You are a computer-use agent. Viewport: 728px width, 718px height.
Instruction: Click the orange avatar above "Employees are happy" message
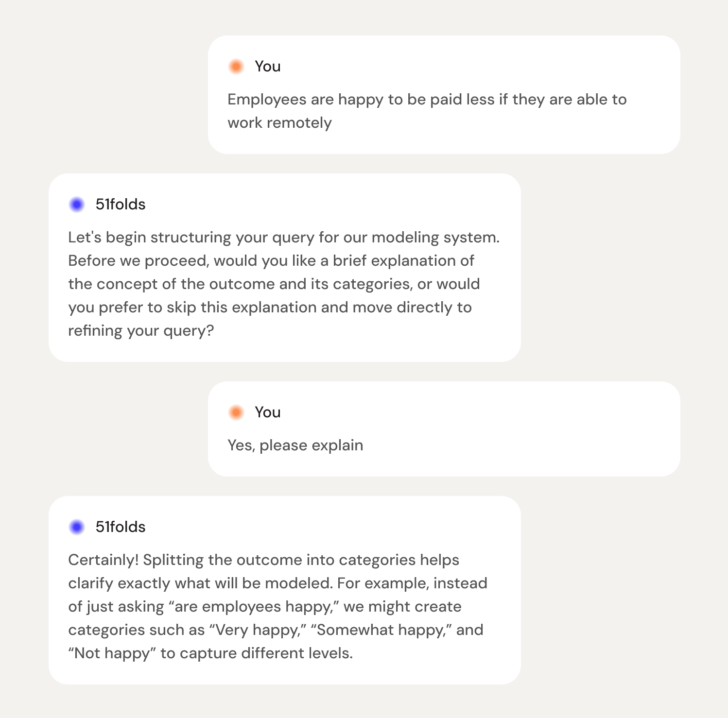pyautogui.click(x=236, y=67)
